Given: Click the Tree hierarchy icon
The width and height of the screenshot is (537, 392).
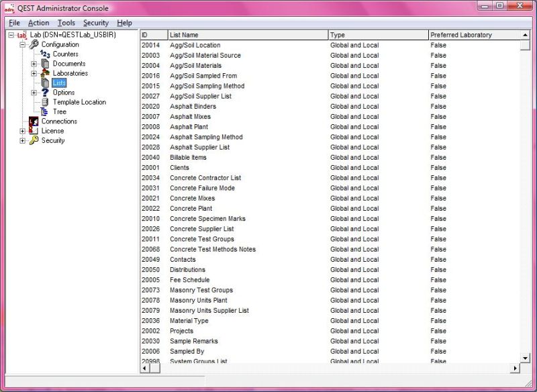Looking at the screenshot, I should coord(44,111).
